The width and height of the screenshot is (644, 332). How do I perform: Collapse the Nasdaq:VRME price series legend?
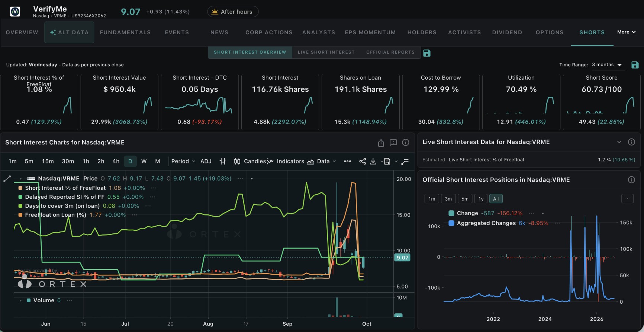[x=21, y=179]
